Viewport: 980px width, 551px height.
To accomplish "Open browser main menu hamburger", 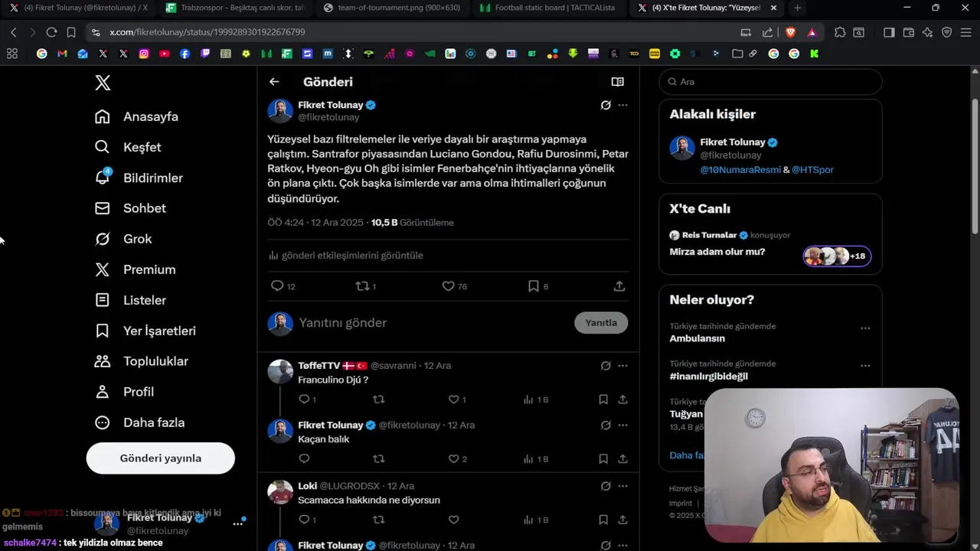I will click(966, 32).
